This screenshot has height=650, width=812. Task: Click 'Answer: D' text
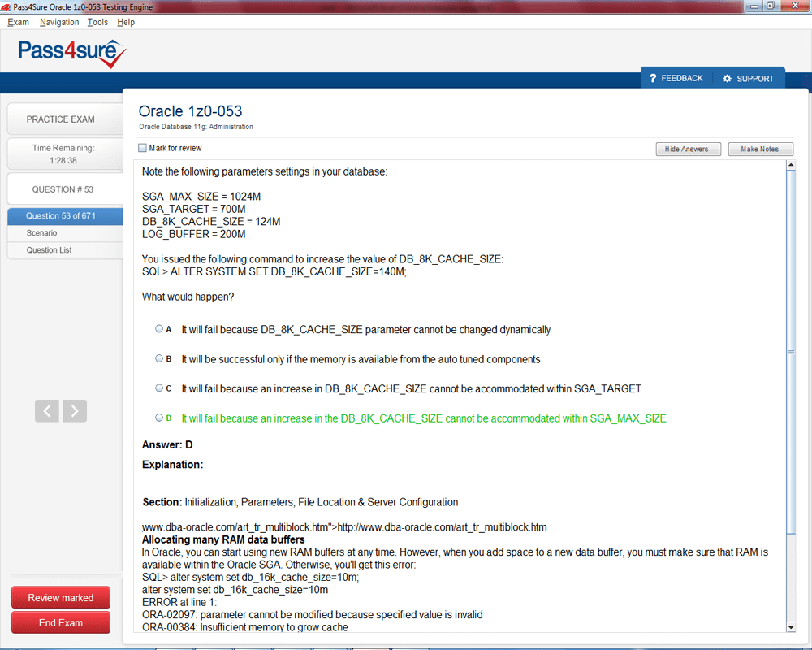[167, 444]
